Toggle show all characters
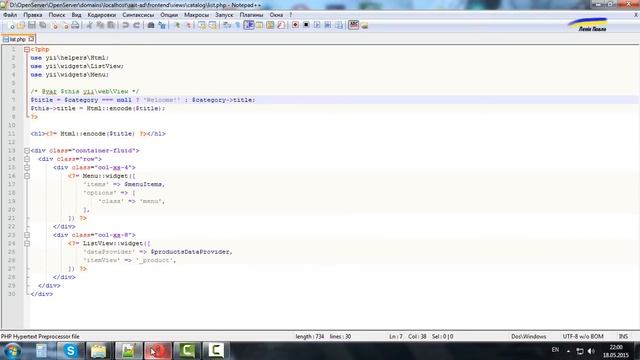The width and height of the screenshot is (640, 360). 237,25
